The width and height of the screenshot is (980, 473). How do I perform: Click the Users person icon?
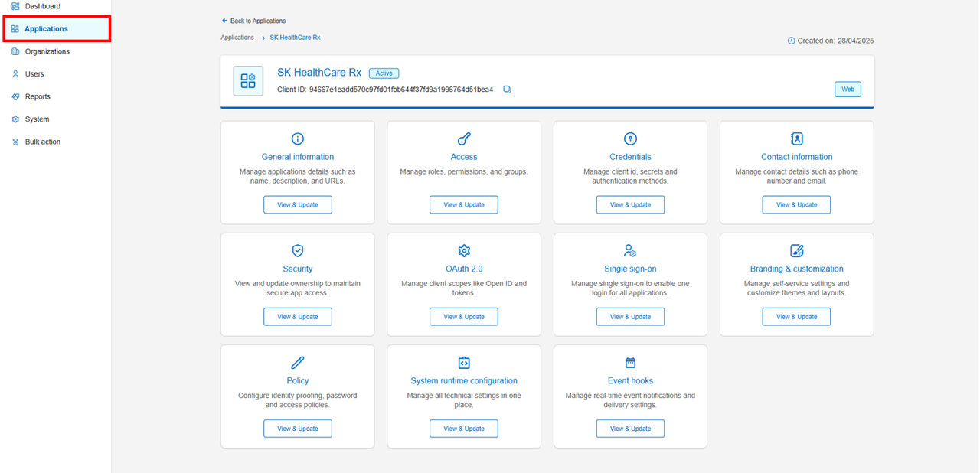coord(15,74)
